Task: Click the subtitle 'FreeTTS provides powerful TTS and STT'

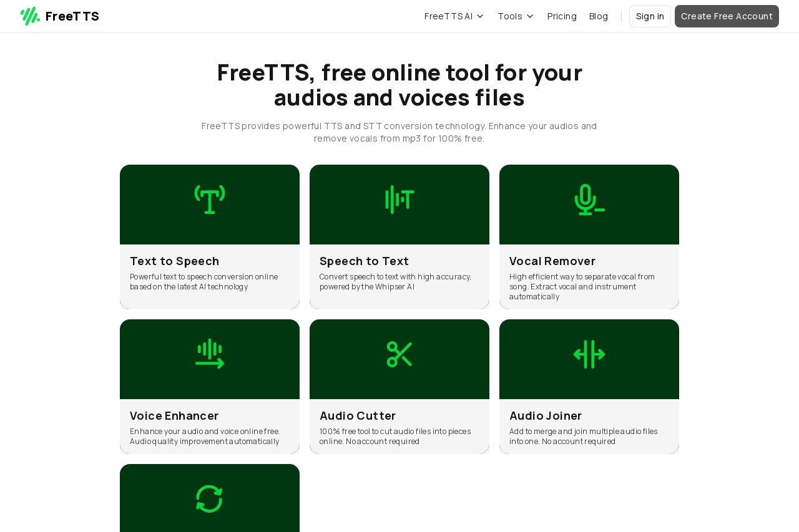Action: 399,132
